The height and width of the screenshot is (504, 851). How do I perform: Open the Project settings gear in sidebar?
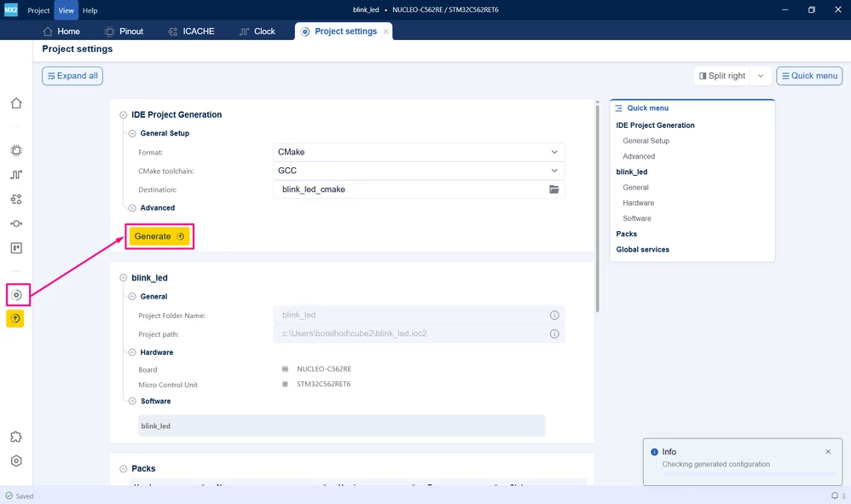[x=16, y=295]
